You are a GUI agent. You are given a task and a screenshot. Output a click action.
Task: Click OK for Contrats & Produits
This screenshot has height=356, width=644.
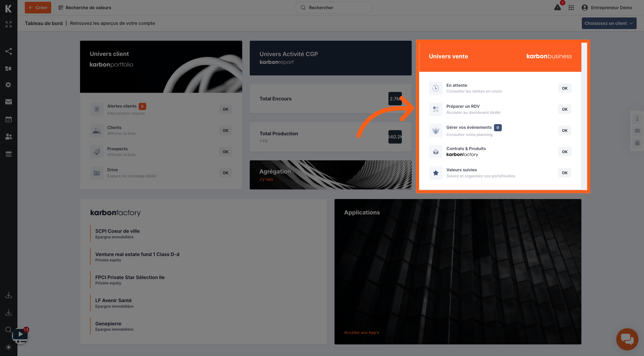(x=564, y=152)
